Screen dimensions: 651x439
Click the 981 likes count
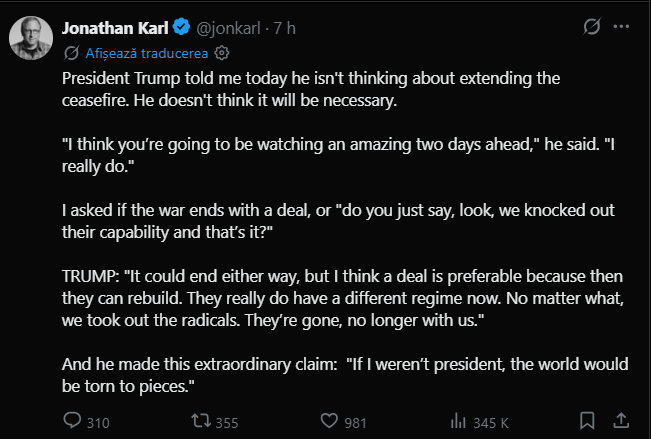pyautogui.click(x=356, y=422)
